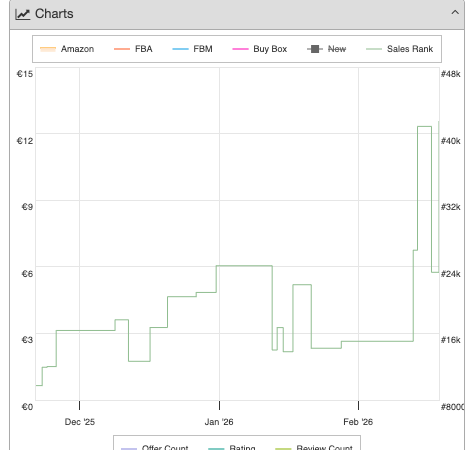Image resolution: width=474 pixels, height=450 pixels.
Task: Click the #24k rank axis label
Action: 451,274
